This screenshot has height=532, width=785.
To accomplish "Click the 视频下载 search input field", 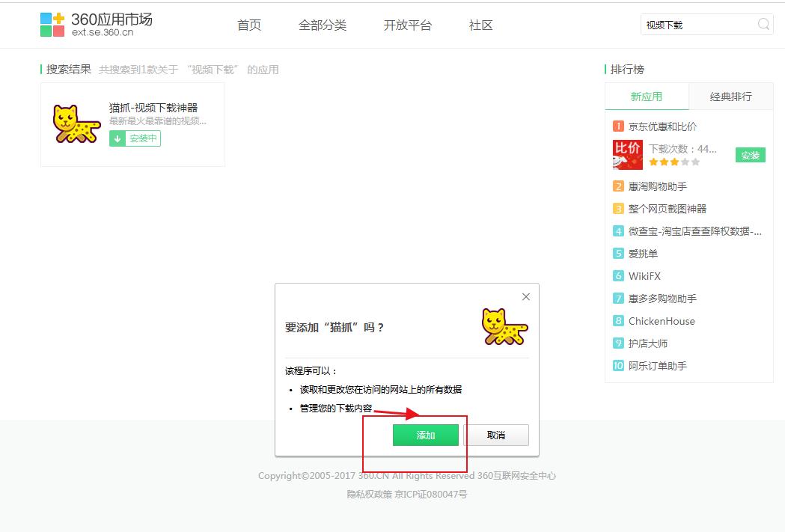I will click(696, 24).
